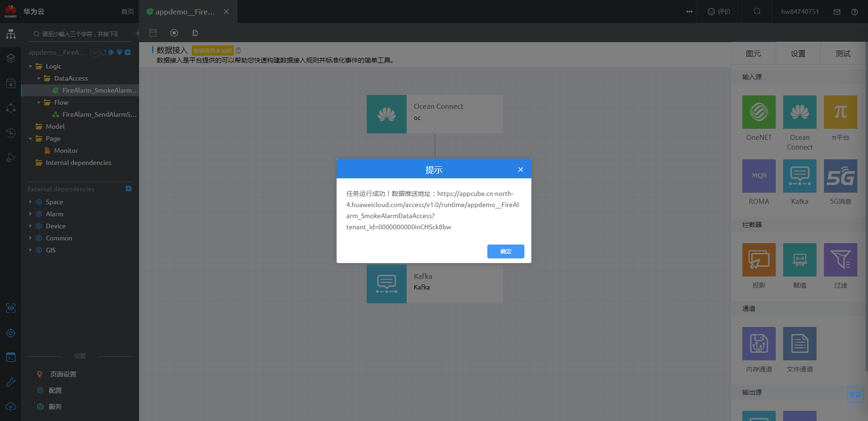Click the download box sidebar icon

click(x=11, y=83)
